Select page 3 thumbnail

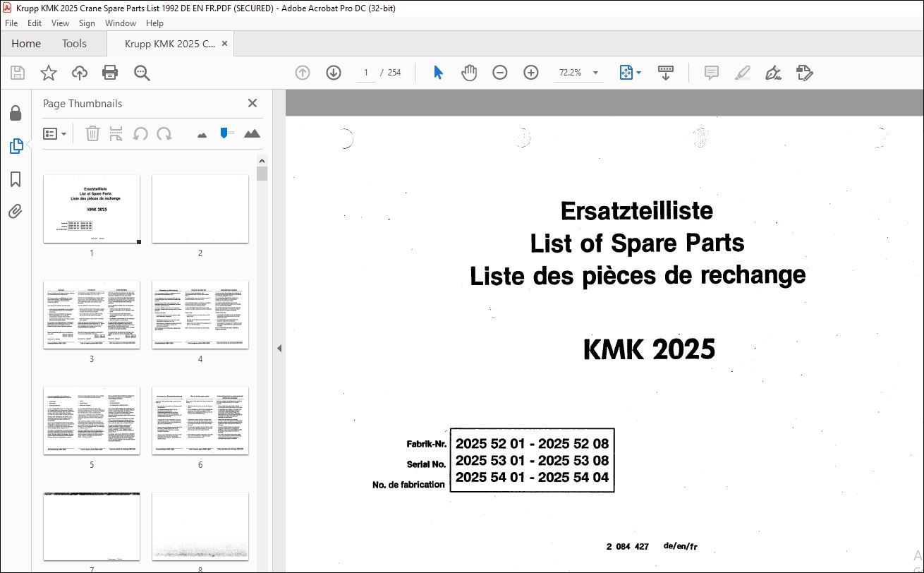point(92,315)
